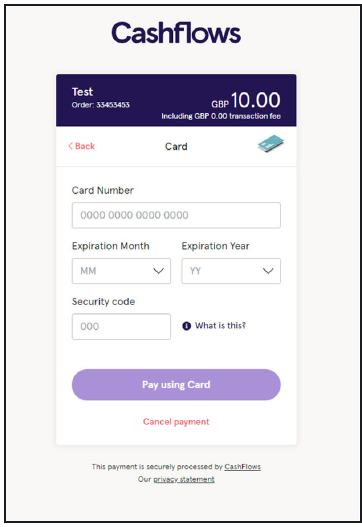The image size is (362, 527).
Task: Focus the Card Number input field
Action: (x=176, y=215)
